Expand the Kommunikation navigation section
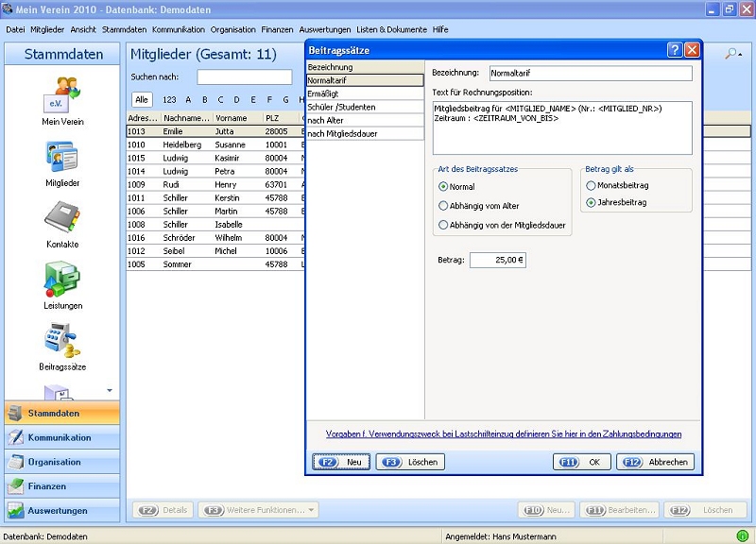The width and height of the screenshot is (756, 544). coord(61,437)
